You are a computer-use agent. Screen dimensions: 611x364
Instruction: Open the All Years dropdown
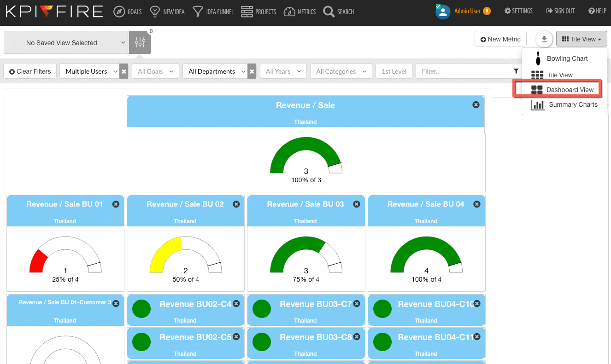tap(283, 71)
